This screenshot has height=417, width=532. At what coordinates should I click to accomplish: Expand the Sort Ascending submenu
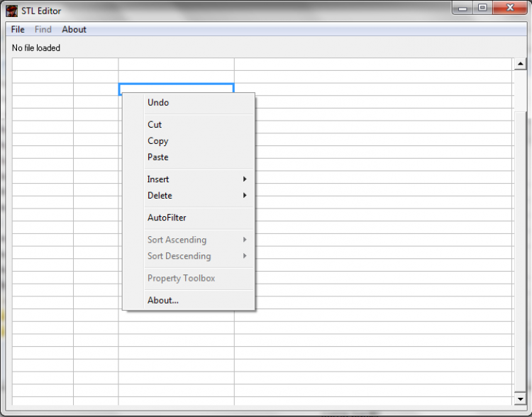[x=189, y=240]
